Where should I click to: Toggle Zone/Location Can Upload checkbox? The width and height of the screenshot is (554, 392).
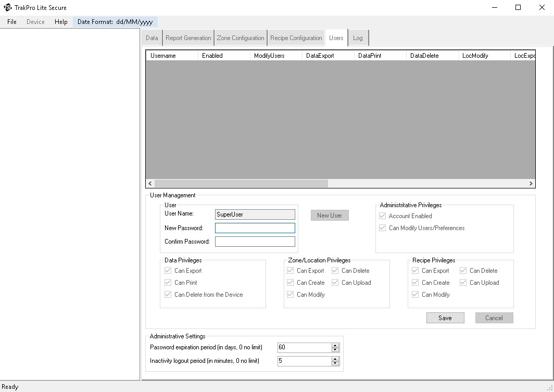[335, 283]
